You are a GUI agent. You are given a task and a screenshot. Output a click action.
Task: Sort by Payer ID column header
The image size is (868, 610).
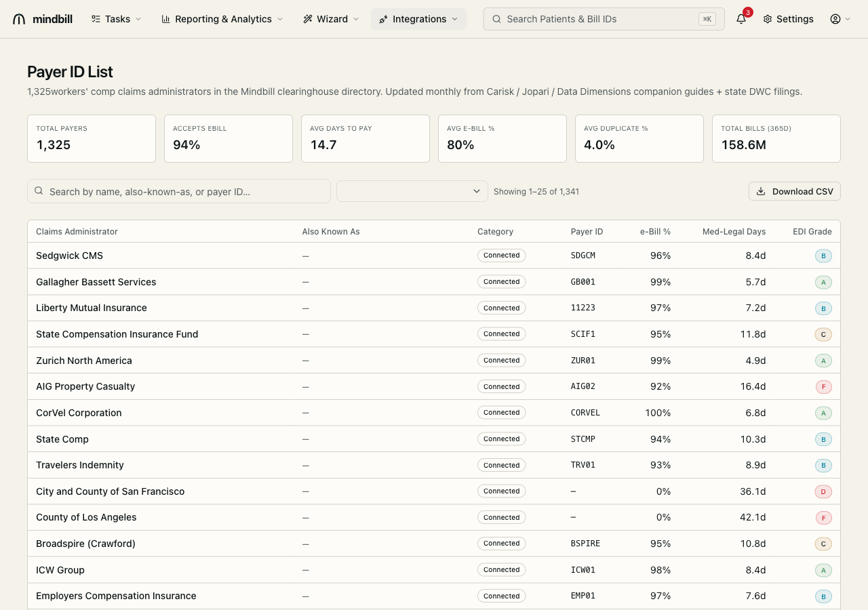pos(587,232)
